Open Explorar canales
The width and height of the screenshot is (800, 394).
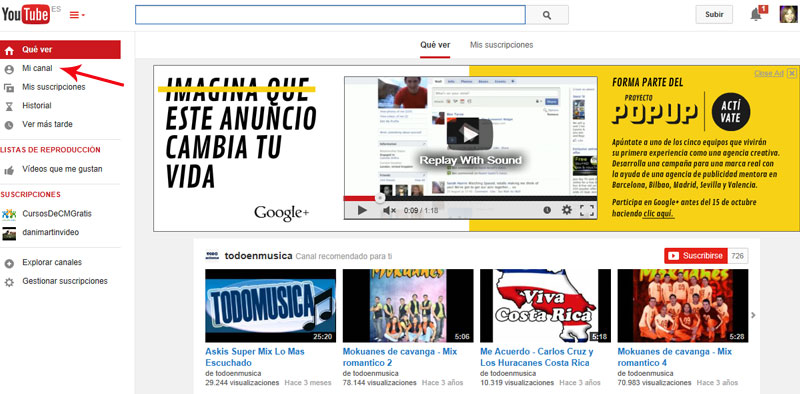click(x=52, y=262)
